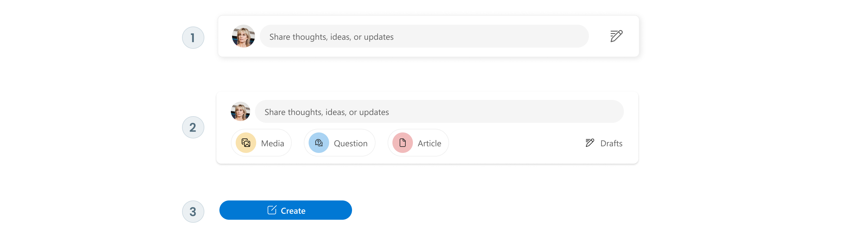The width and height of the screenshot is (868, 242).
Task: Click the pencil icon beside Drafts label
Action: click(590, 143)
